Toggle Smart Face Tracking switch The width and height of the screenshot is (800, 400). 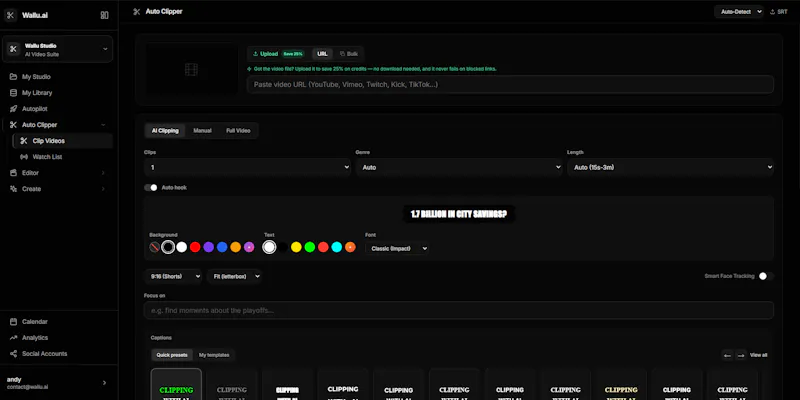[x=766, y=276]
